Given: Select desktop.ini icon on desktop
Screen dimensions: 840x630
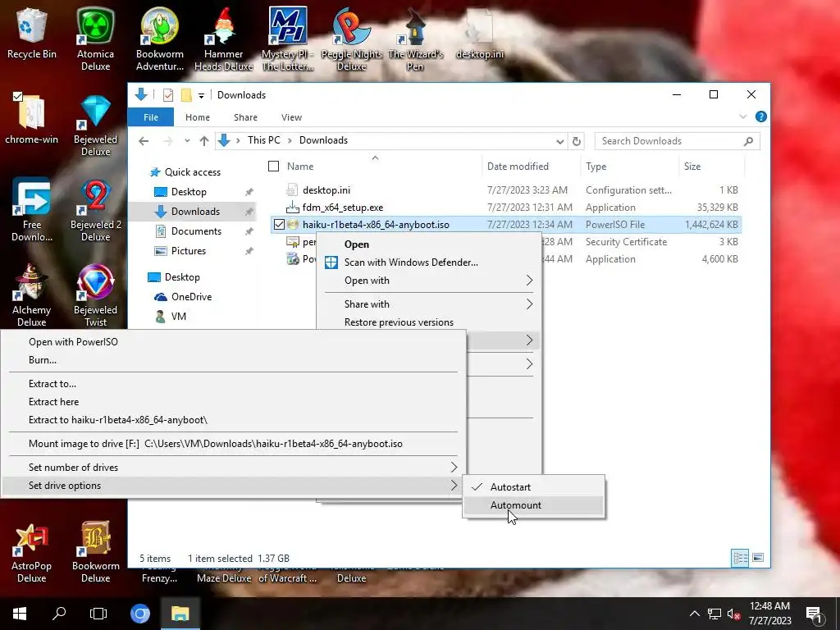Looking at the screenshot, I should pos(479,33).
